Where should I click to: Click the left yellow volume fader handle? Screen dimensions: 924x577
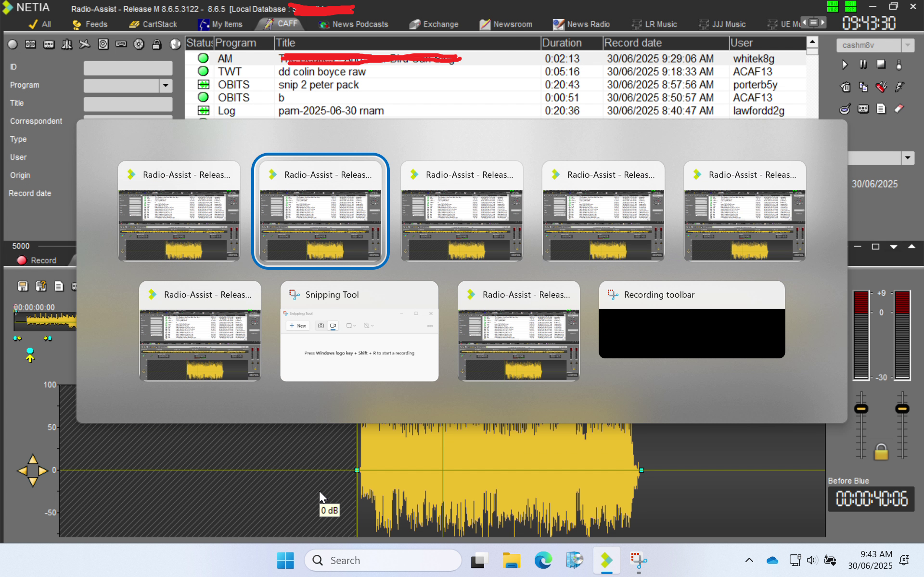861,409
